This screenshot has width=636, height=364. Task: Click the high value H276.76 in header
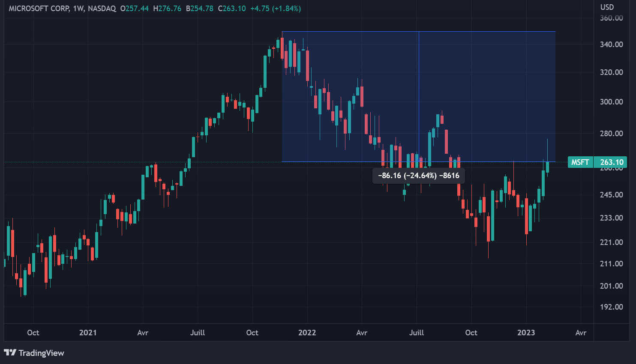[168, 9]
